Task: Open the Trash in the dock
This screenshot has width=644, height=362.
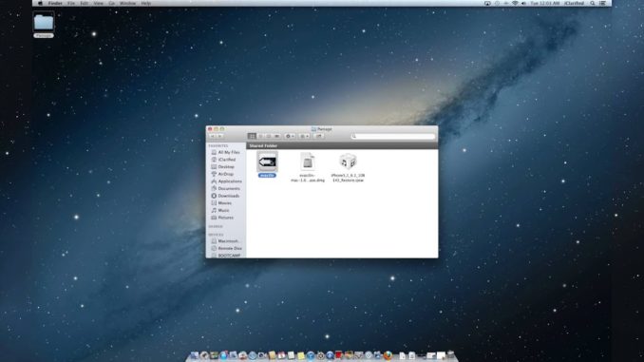Action: (450, 355)
